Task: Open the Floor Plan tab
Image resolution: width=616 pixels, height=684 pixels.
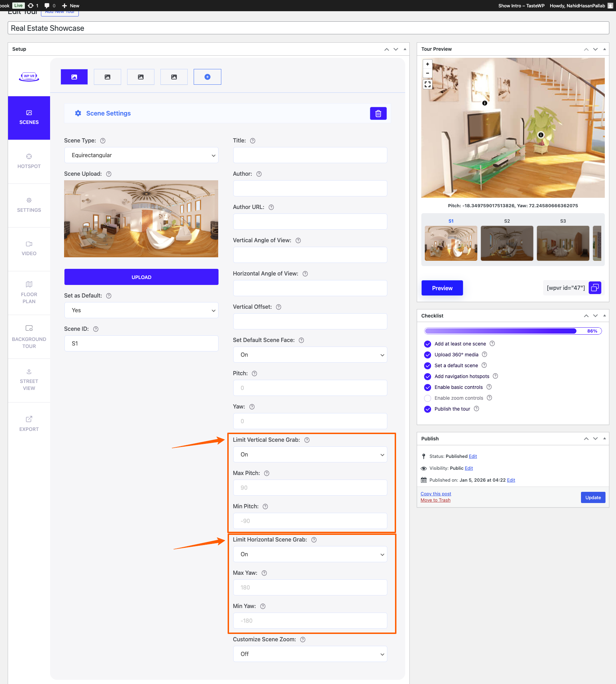Action: (x=29, y=292)
